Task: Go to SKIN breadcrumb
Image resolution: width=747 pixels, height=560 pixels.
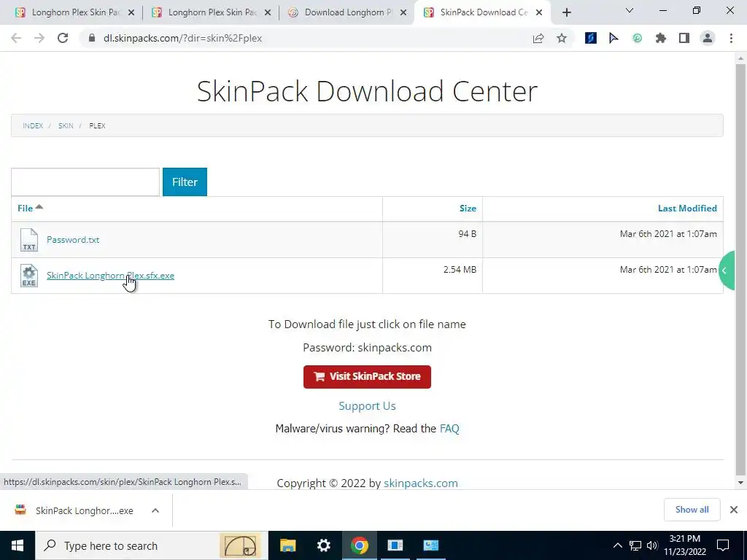Action: coord(66,125)
